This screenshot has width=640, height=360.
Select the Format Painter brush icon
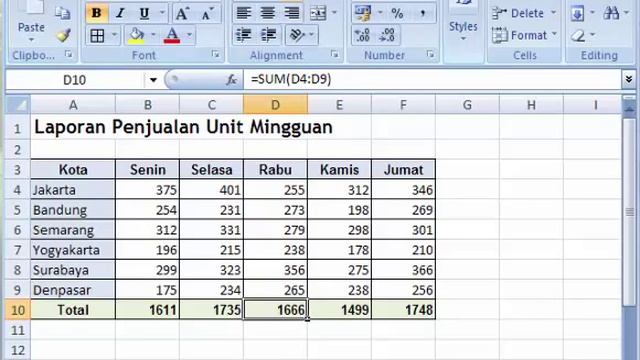click(x=63, y=36)
